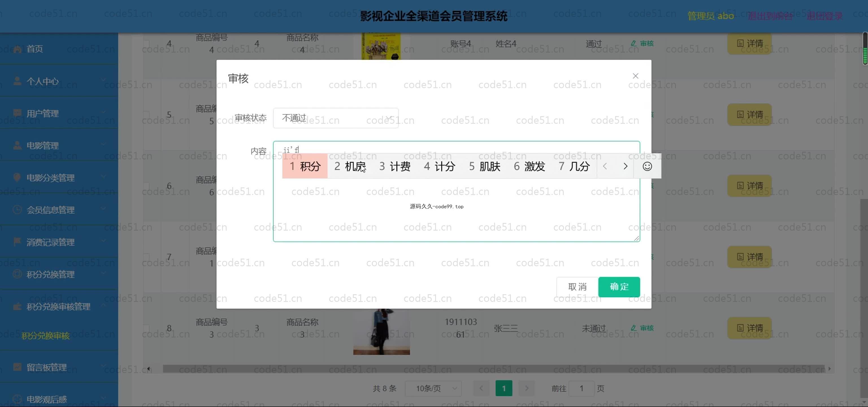Screen dimensions: 868x407
Task: Click the horizontal table scrollbar
Action: click(493, 369)
